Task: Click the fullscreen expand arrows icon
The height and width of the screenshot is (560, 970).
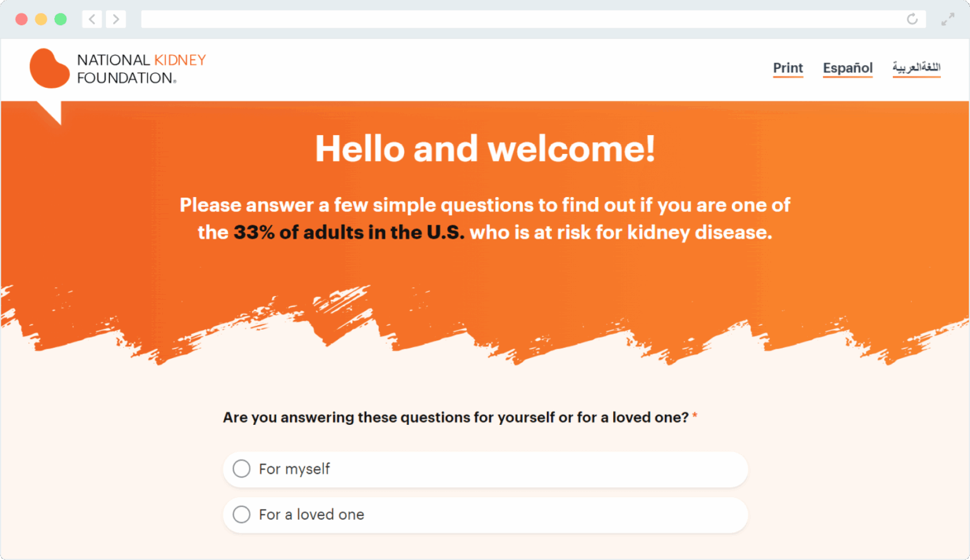Action: point(947,20)
